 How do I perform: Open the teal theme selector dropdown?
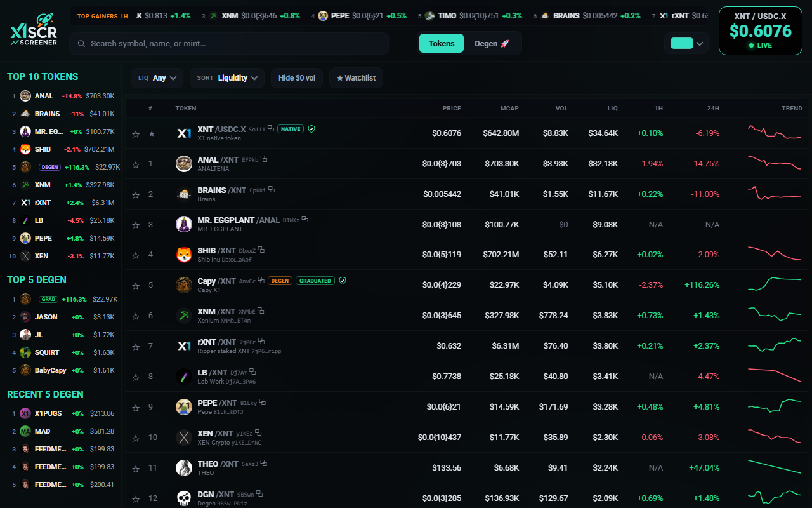(x=686, y=44)
